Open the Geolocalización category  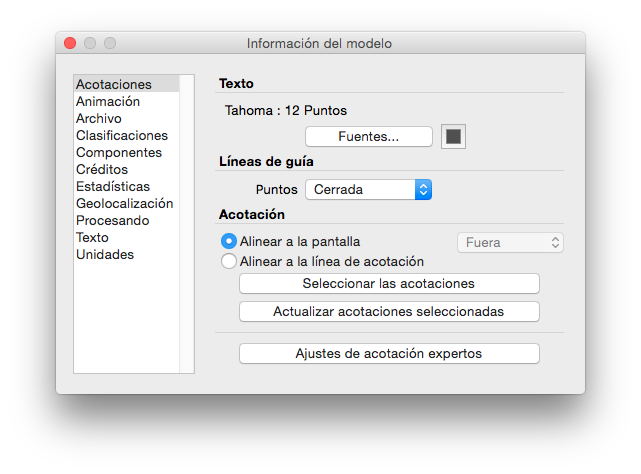126,203
